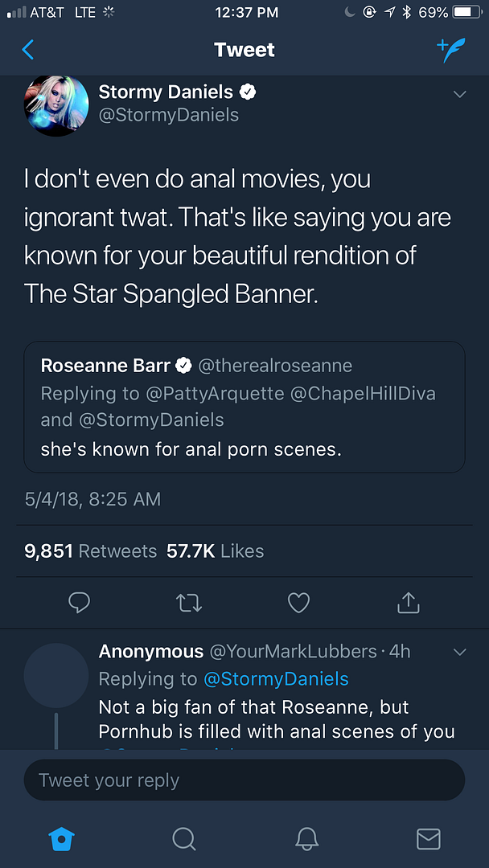Like the tweet with the heart icon

click(x=298, y=602)
